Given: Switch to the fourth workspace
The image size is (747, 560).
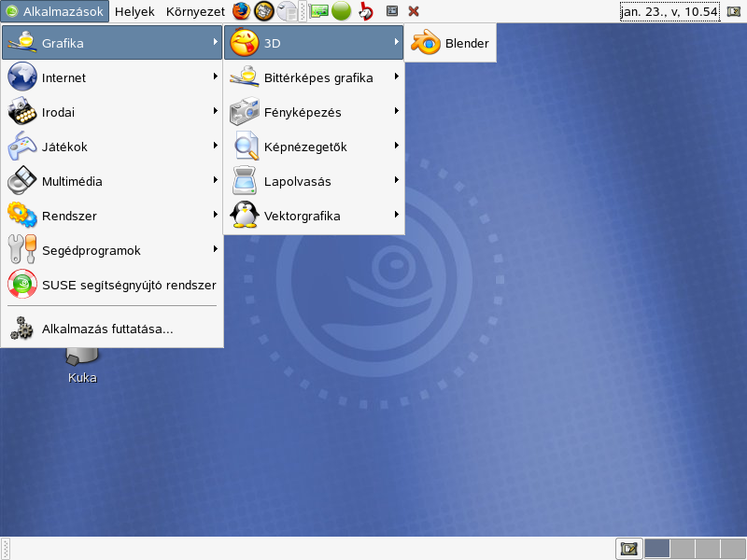Looking at the screenshot, I should pyautogui.click(x=733, y=549).
